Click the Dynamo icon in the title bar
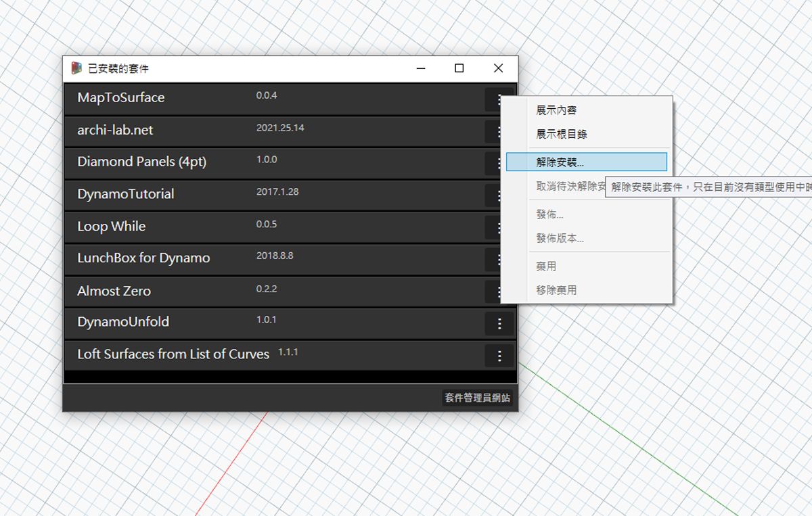812x516 pixels. [x=76, y=68]
